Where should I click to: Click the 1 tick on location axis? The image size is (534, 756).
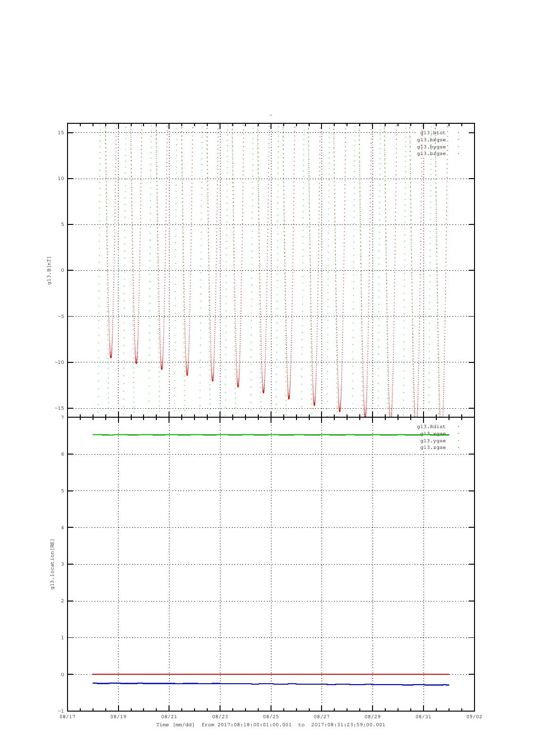click(62, 638)
